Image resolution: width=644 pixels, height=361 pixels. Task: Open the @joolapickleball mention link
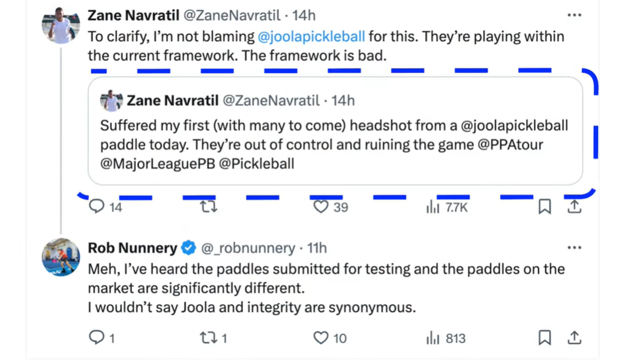pyautogui.click(x=311, y=36)
